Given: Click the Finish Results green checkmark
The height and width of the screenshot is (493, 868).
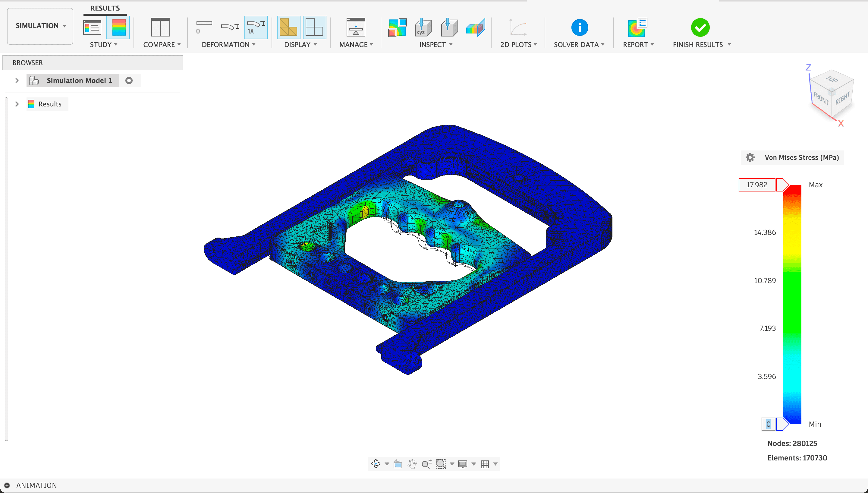Looking at the screenshot, I should pyautogui.click(x=700, y=27).
